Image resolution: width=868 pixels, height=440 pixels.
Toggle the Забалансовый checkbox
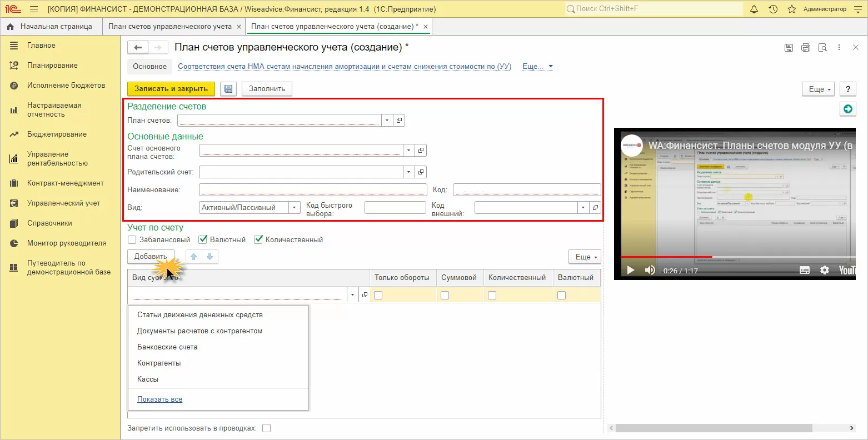point(132,240)
